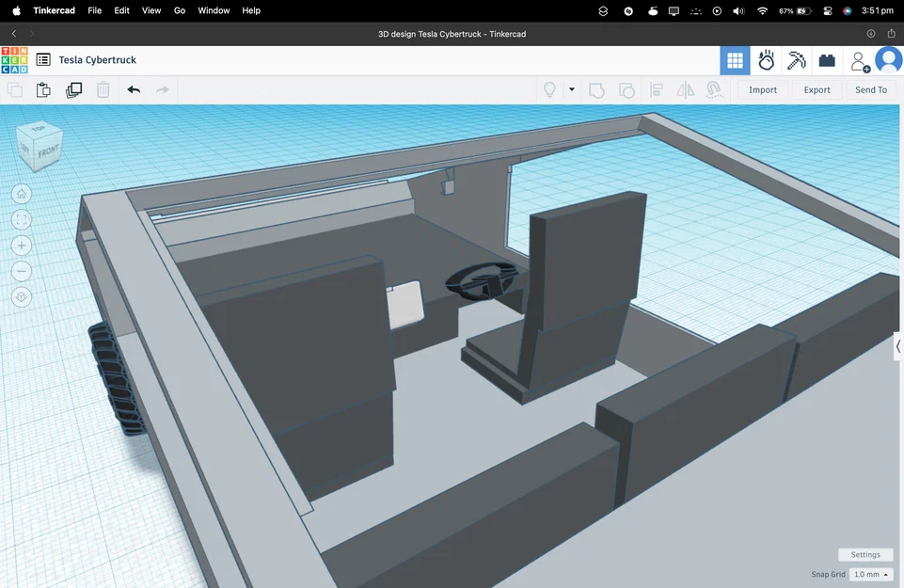Click the view cube FRONT face
The height and width of the screenshot is (588, 904).
48,152
